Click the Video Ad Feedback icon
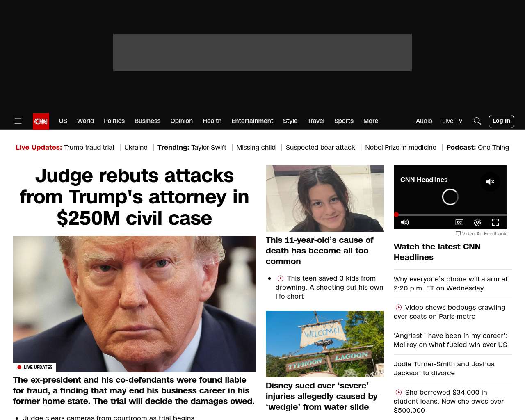The height and width of the screenshot is (420, 525). [x=458, y=234]
